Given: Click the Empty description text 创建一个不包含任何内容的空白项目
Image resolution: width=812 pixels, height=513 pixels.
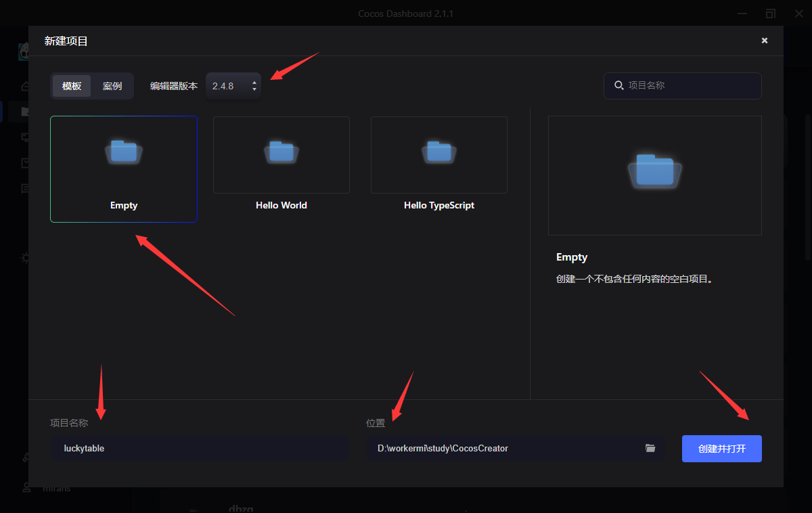Looking at the screenshot, I should click(x=634, y=279).
